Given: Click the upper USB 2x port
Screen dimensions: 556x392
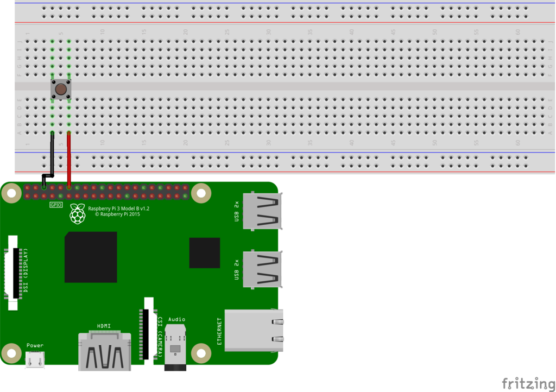Looking at the screenshot, I should [263, 211].
